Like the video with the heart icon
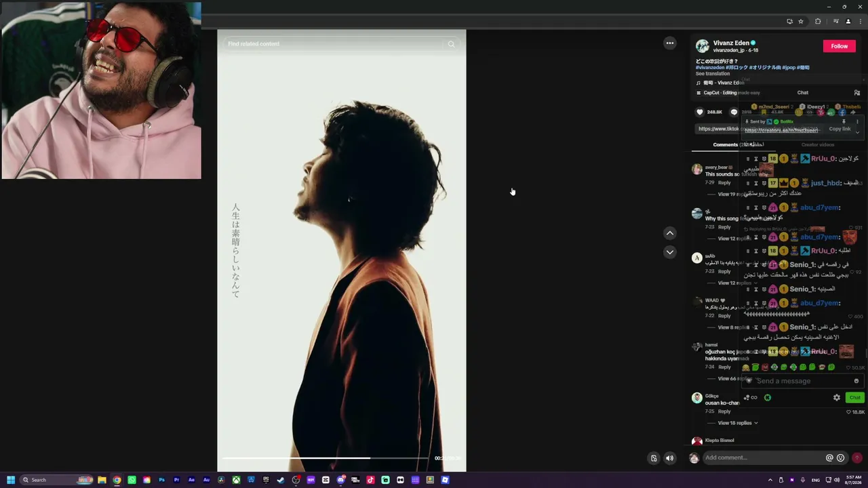The height and width of the screenshot is (488, 868). pyautogui.click(x=701, y=112)
